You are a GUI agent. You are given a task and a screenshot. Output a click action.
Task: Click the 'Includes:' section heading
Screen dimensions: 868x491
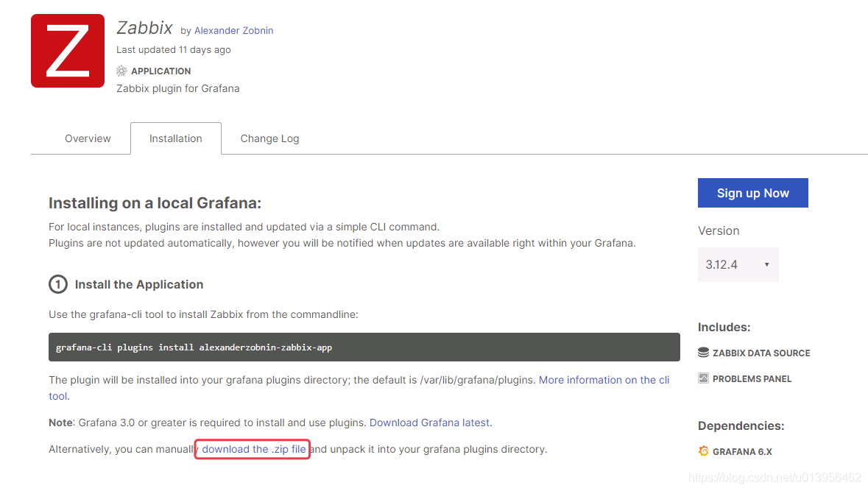pos(724,327)
